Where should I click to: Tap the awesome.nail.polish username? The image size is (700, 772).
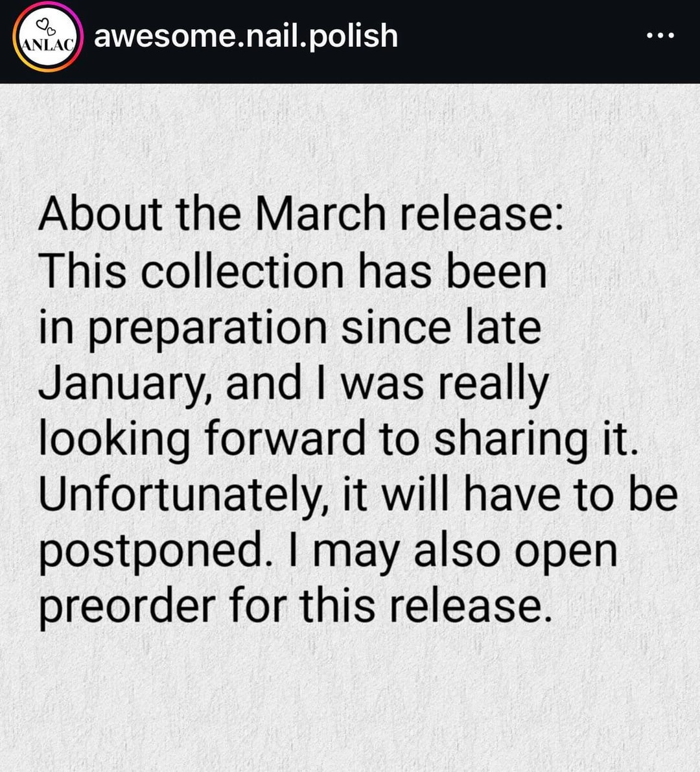tap(246, 36)
